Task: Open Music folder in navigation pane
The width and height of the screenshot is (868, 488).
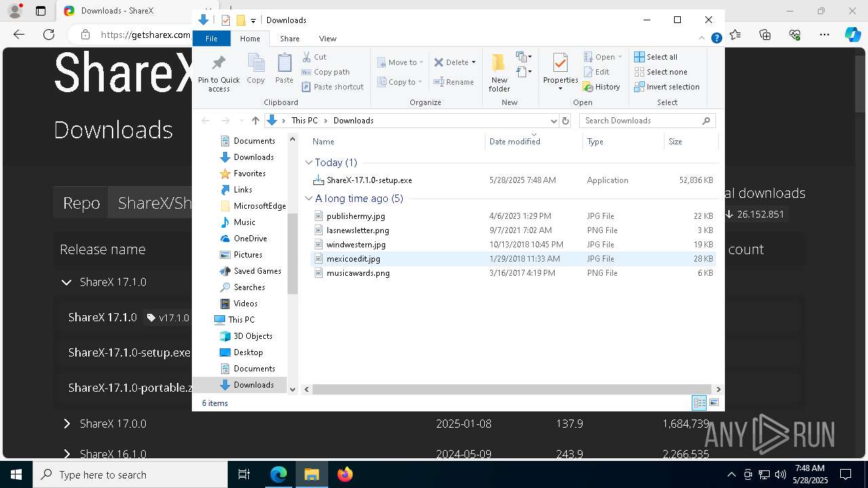Action: (244, 222)
